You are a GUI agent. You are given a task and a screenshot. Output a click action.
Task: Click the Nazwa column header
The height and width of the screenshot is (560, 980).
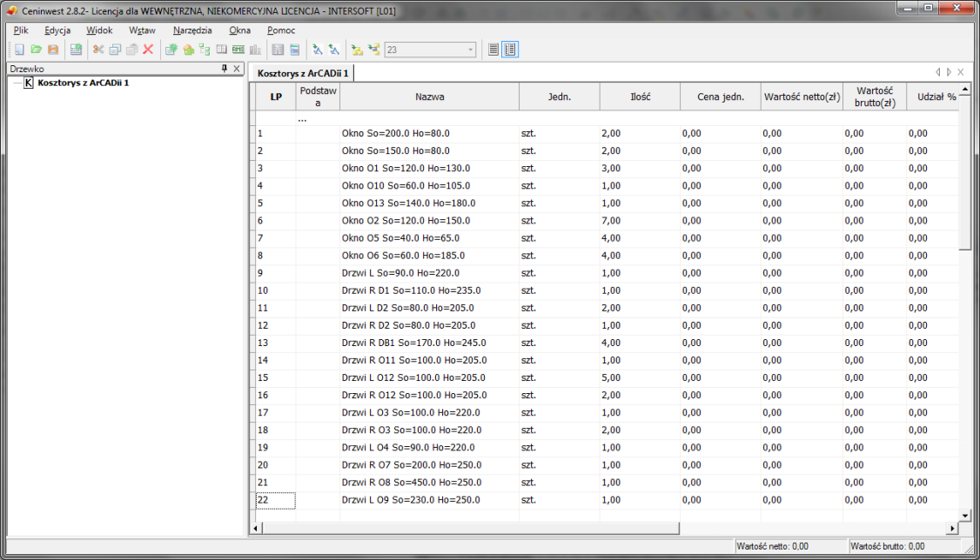pos(429,97)
